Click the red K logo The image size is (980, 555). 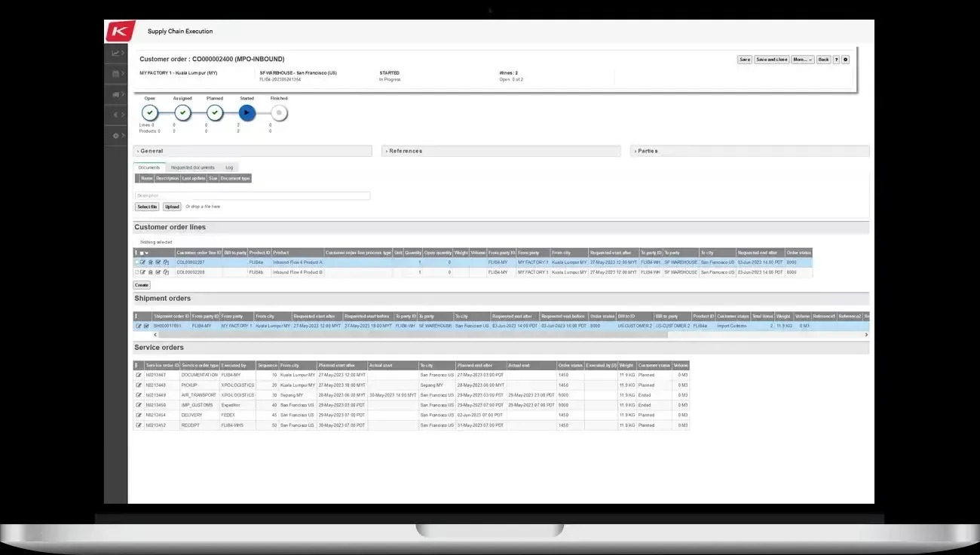coord(120,31)
